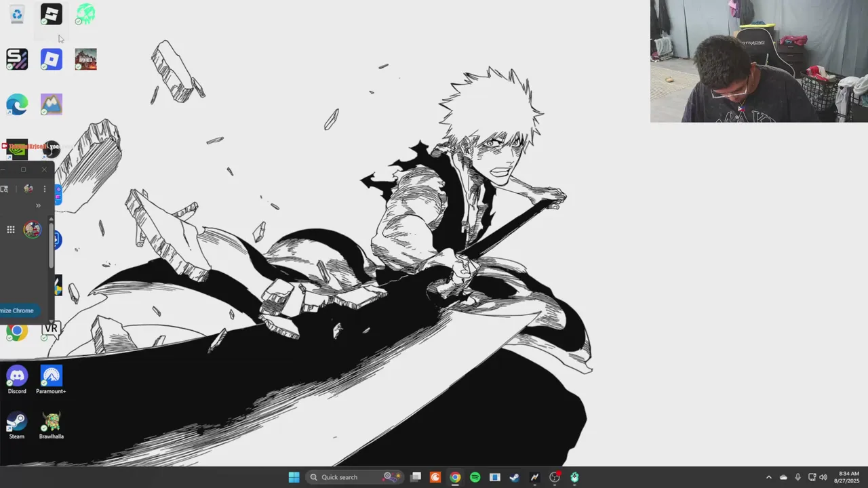Click the Chrome page vertical scrollbar
Viewport: 868px width, 488px height.
click(51, 244)
